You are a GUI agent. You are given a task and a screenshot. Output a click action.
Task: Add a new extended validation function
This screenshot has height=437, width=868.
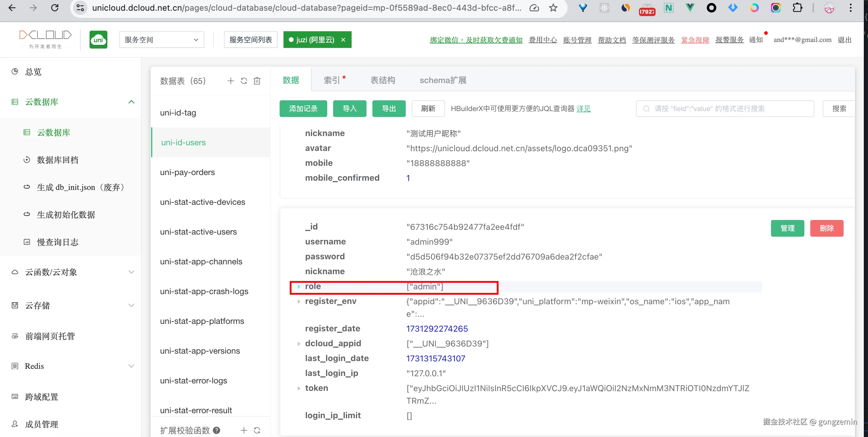pyautogui.click(x=244, y=430)
